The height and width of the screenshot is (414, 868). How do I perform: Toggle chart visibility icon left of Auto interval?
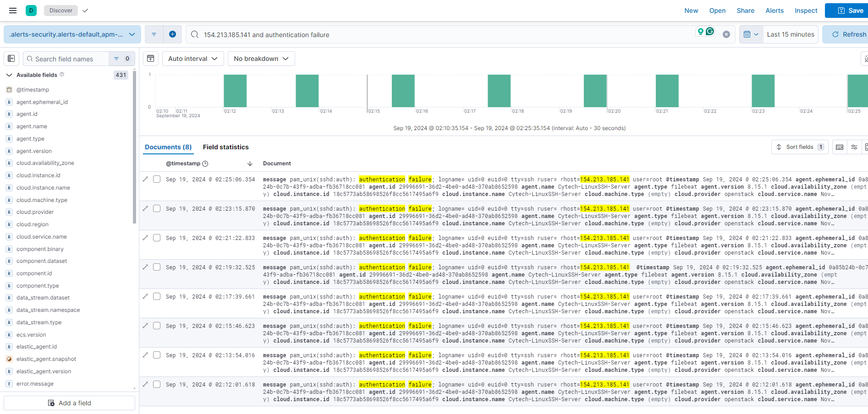(x=151, y=59)
